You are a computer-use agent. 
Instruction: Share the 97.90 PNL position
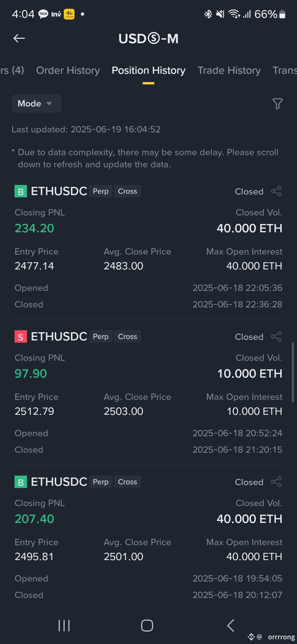pos(276,337)
